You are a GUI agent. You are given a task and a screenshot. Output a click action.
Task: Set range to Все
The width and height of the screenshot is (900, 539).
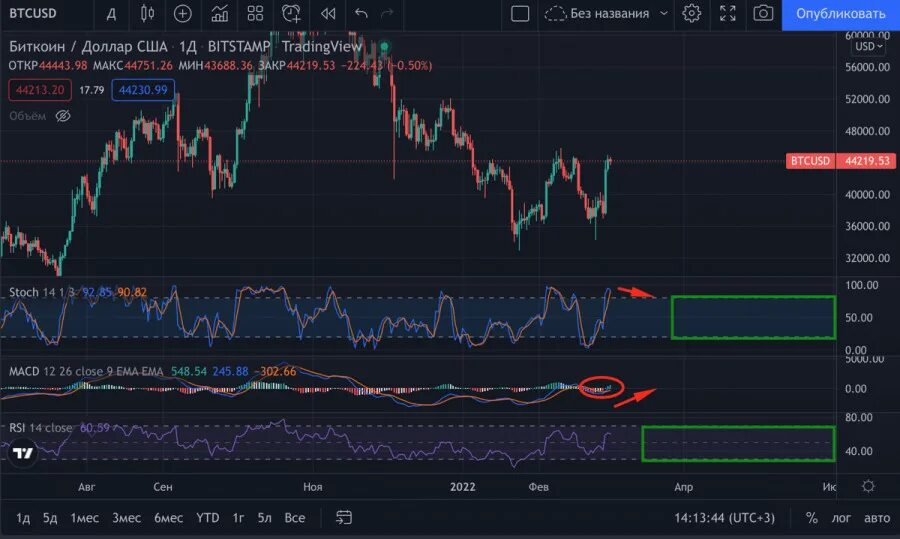294,518
